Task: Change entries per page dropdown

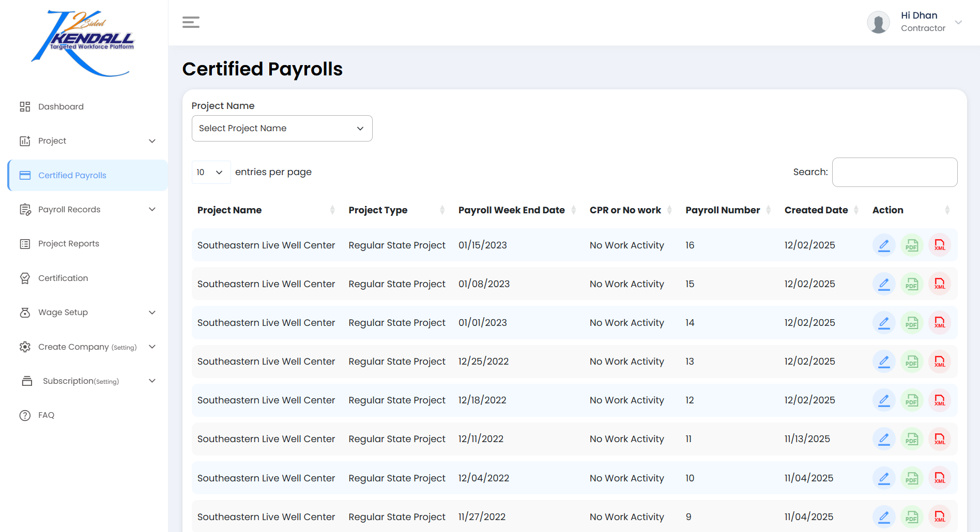Action: click(x=210, y=172)
